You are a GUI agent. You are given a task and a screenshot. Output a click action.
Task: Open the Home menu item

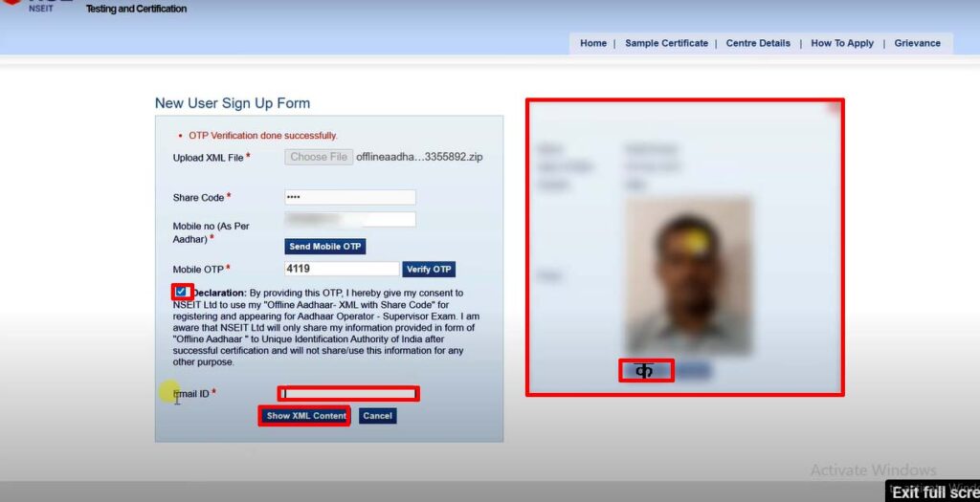[x=592, y=43]
